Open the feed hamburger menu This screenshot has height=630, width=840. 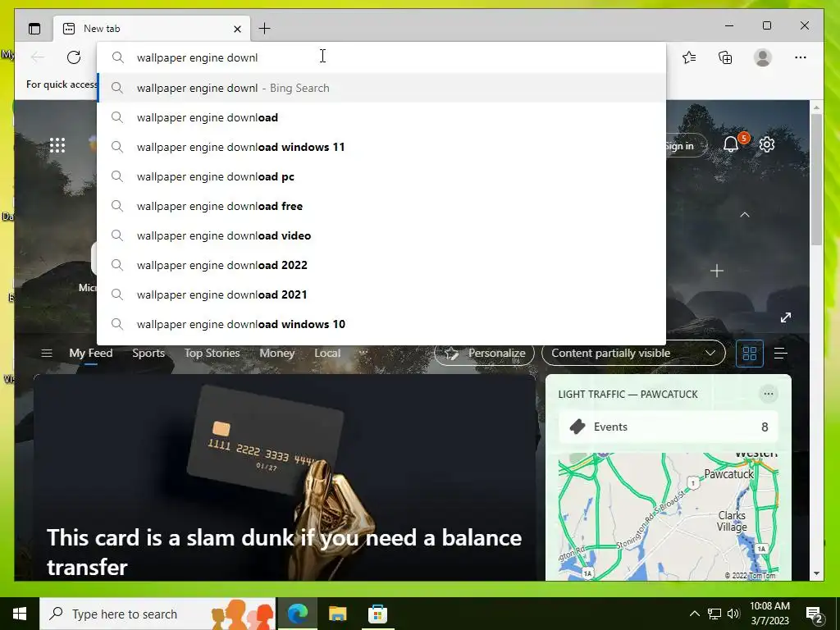click(x=47, y=353)
